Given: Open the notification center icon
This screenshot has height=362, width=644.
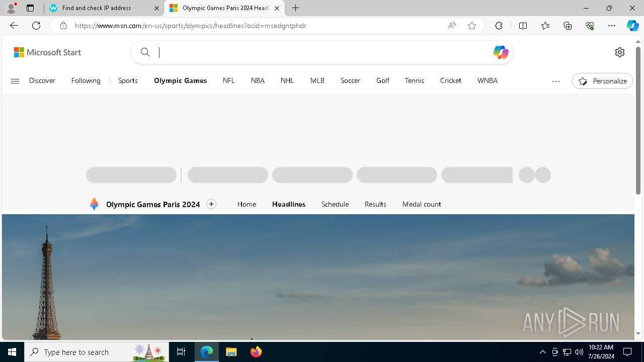Looking at the screenshot, I should 627,352.
